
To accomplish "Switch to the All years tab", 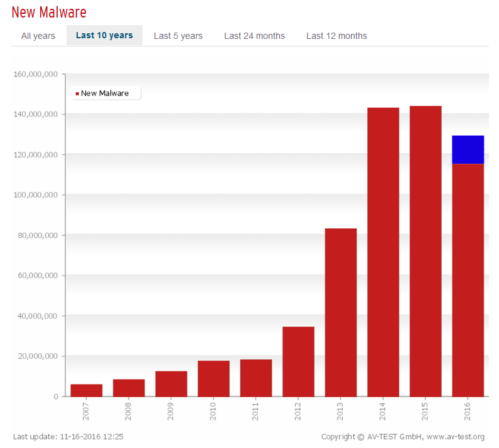I will (38, 36).
